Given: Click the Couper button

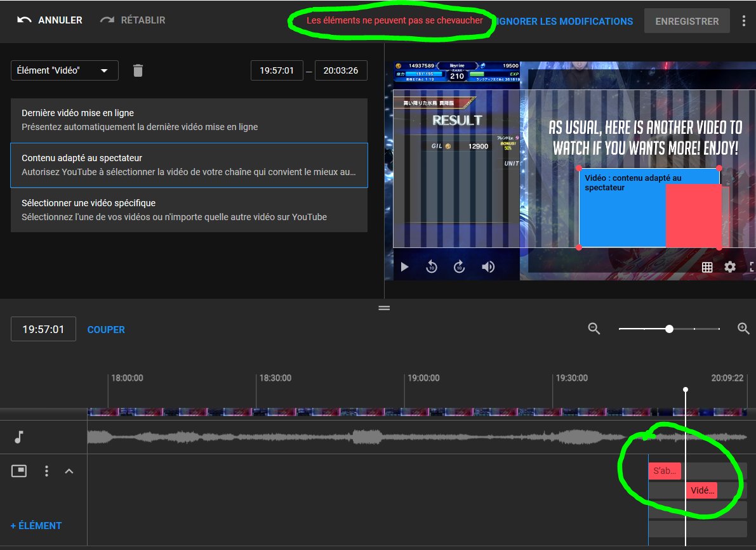Looking at the screenshot, I should click(106, 330).
